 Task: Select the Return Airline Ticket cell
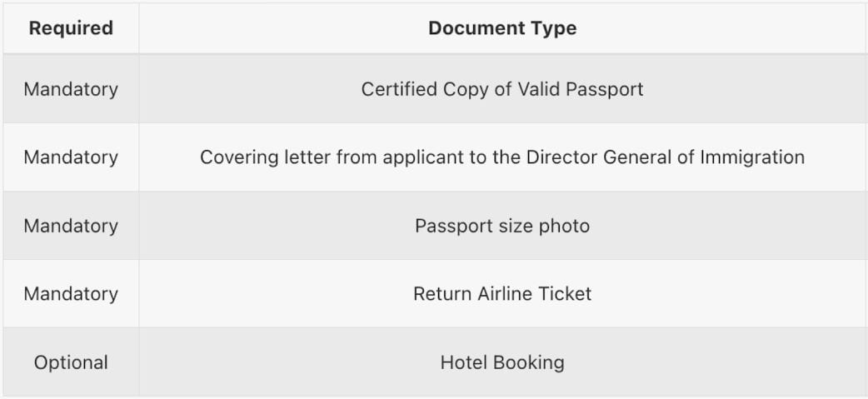[502, 294]
